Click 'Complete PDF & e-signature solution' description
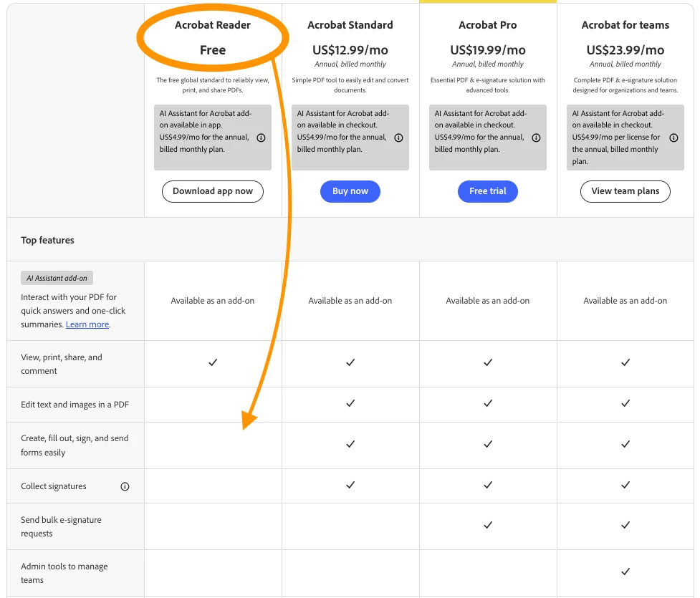 [625, 85]
